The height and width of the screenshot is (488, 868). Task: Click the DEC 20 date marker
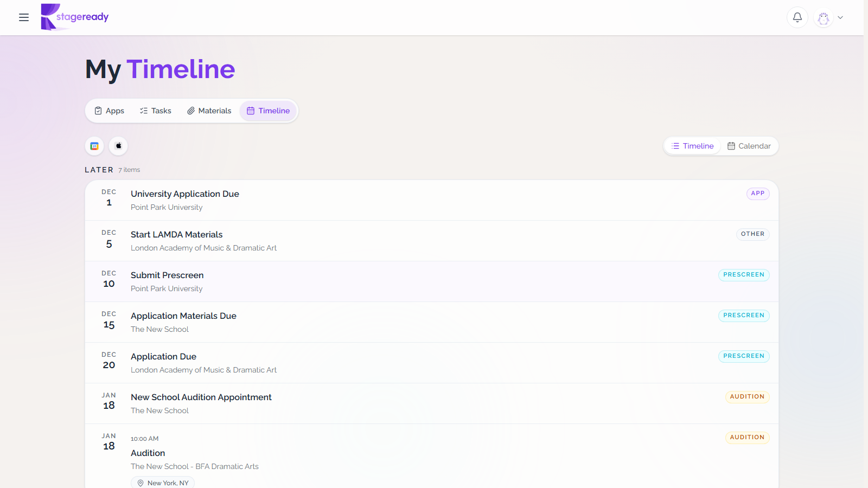(109, 361)
